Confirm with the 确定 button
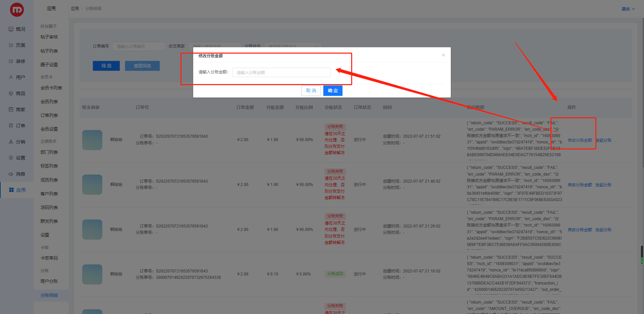Screen dimensions: 644x314 (x=333, y=90)
